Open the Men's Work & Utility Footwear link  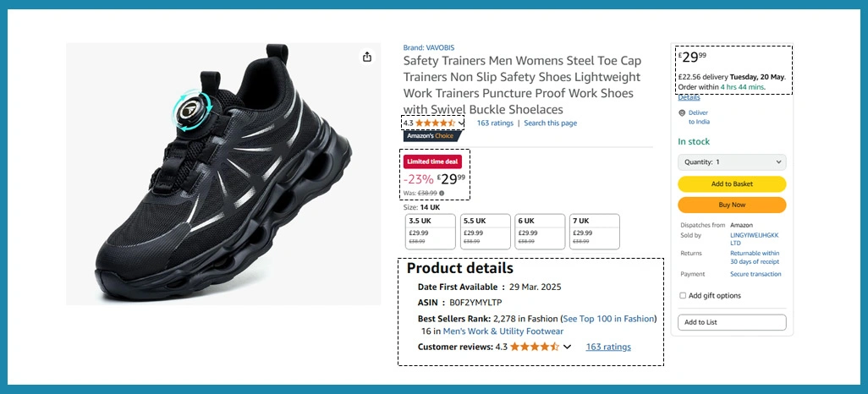click(x=503, y=331)
